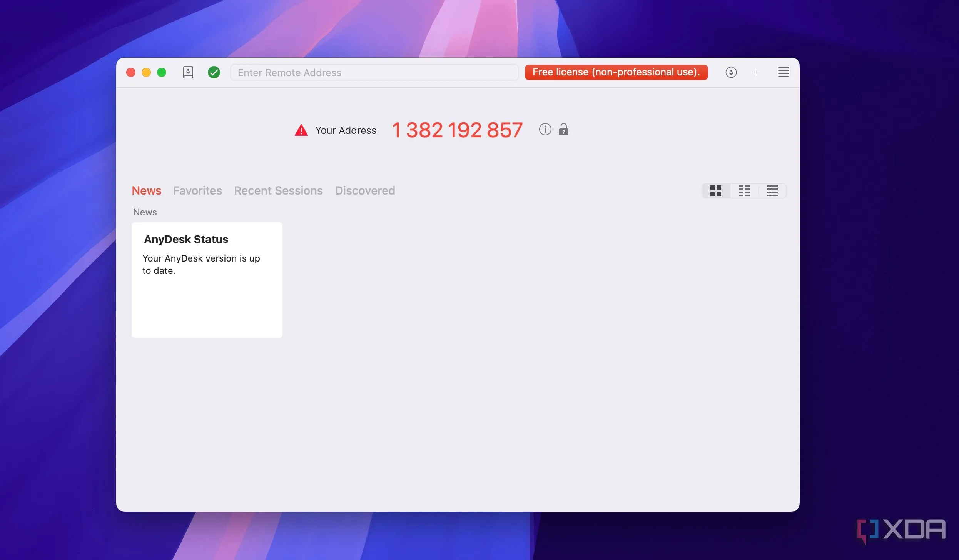Select the compact columns view
The image size is (959, 560).
744,191
